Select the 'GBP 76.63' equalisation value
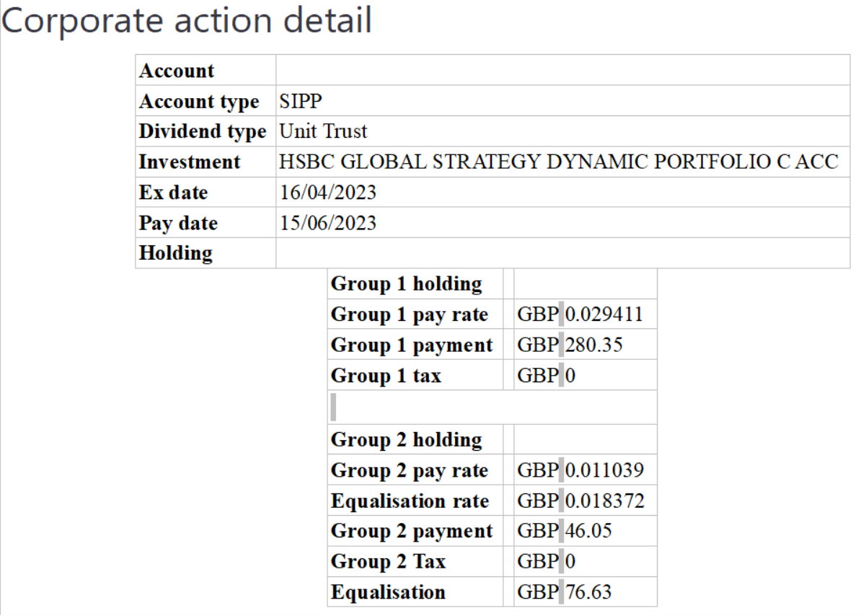The image size is (866, 616). point(564,591)
